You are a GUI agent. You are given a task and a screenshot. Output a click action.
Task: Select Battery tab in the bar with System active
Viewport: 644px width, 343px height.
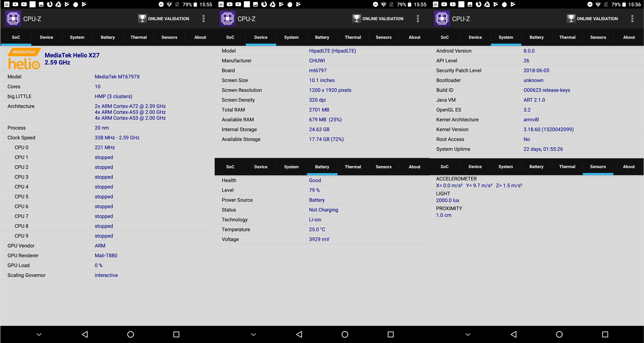536,37
